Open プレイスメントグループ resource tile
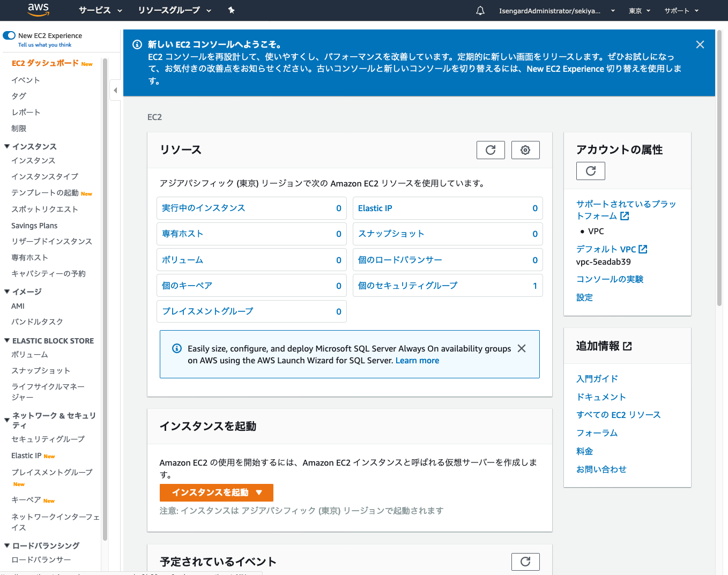This screenshot has height=575, width=728. 251,311
